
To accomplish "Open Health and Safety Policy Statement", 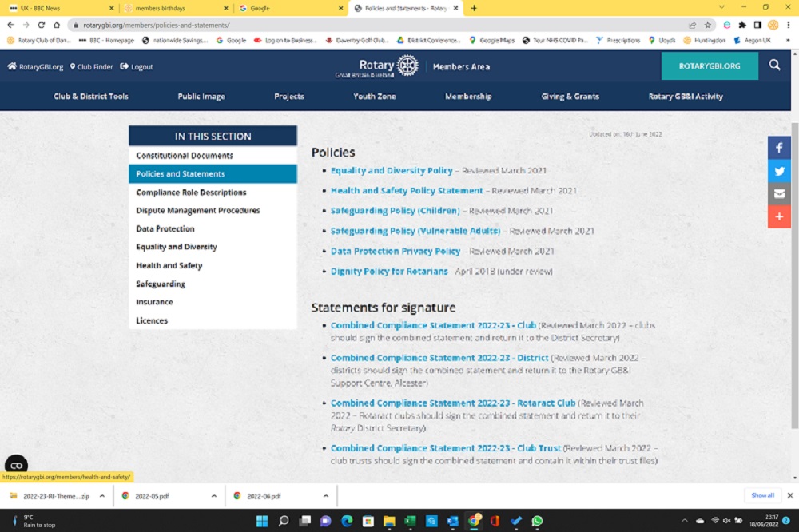I will [x=407, y=190].
